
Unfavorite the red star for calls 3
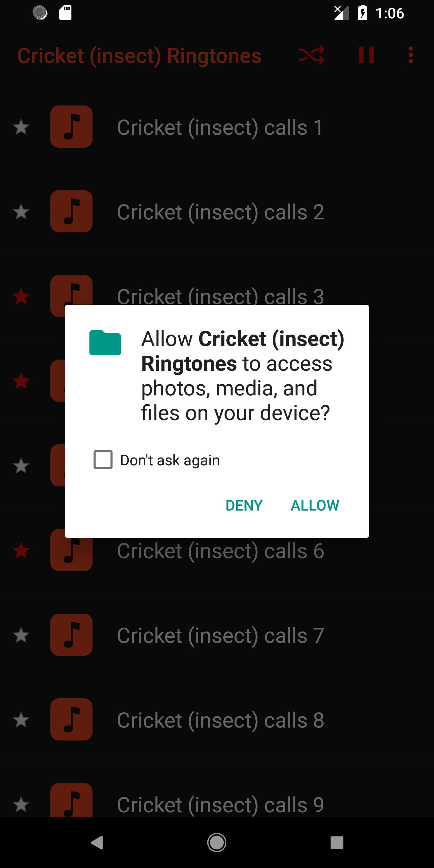pos(21,296)
